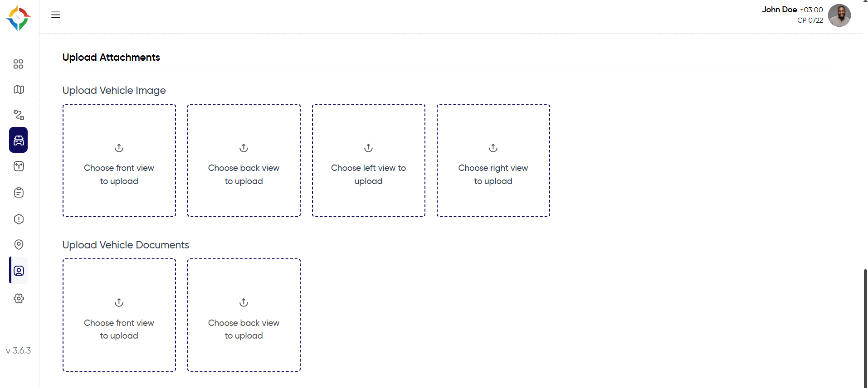Click the compass app logo

(18, 18)
